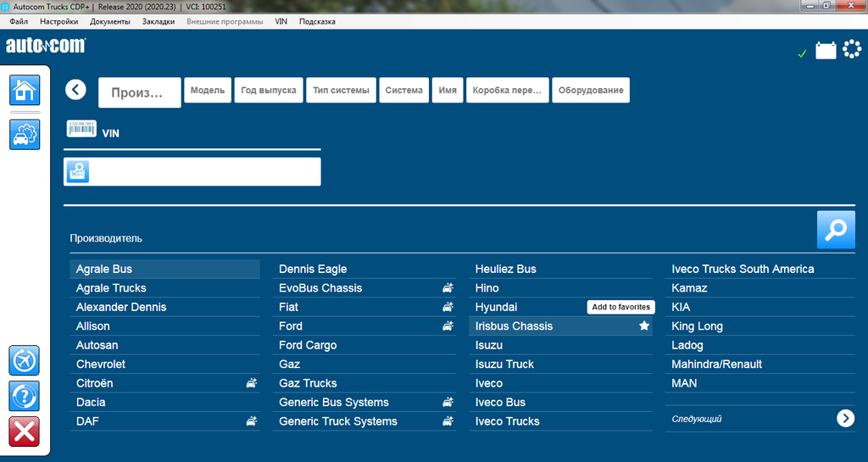
Task: Select manufacturer Allison
Action: (x=165, y=326)
